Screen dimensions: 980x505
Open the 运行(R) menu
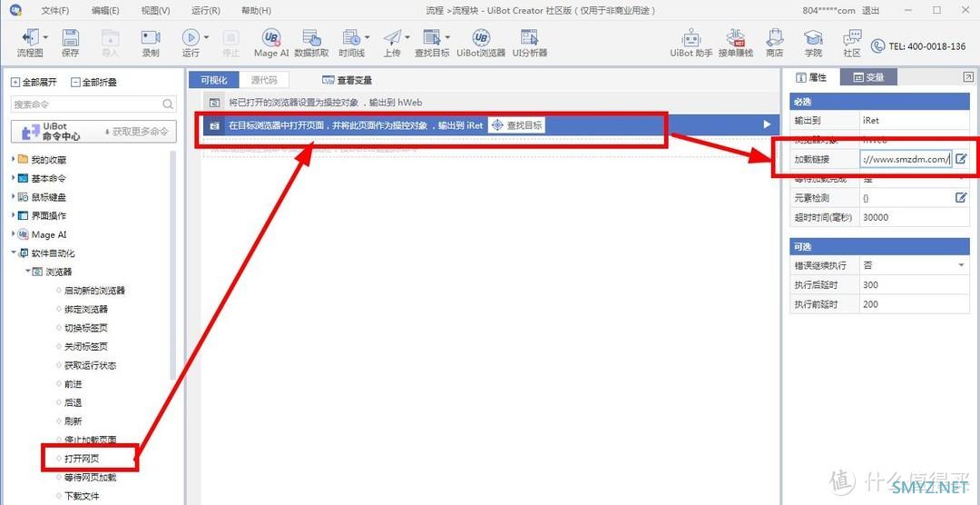click(206, 11)
